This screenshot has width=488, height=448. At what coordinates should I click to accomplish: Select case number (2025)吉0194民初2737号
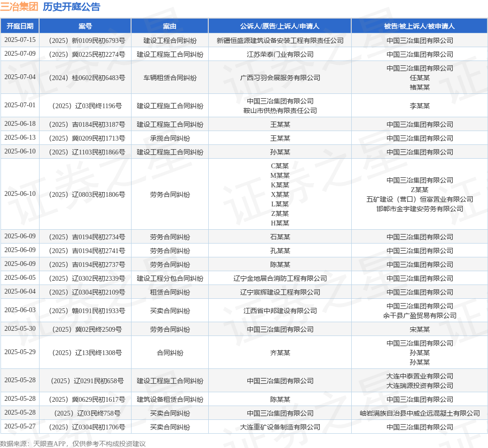point(85,265)
